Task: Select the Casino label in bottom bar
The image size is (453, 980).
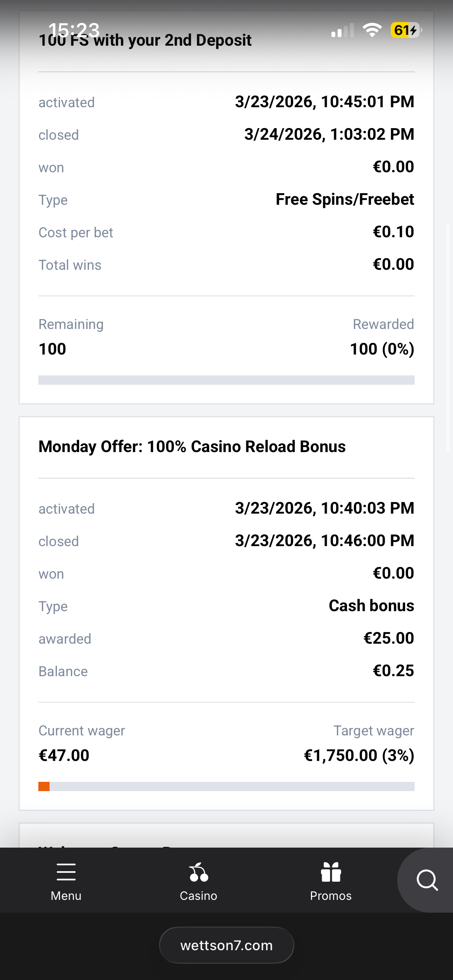Action: [199, 896]
